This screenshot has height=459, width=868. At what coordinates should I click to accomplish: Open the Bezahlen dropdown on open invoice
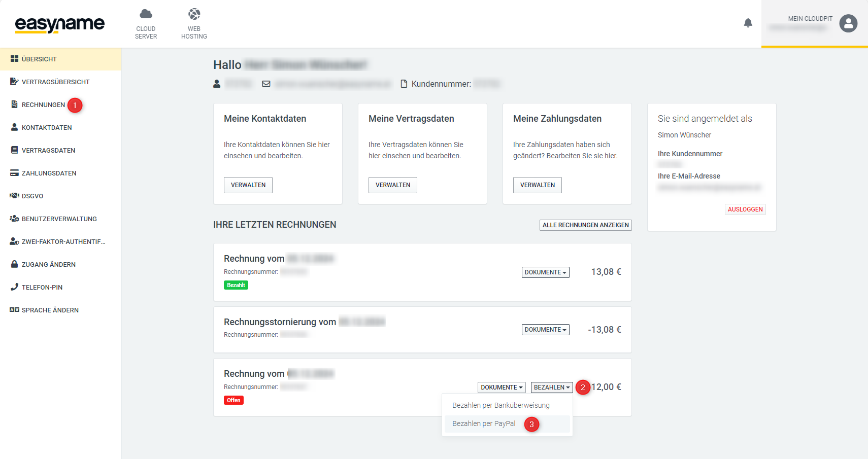tap(551, 387)
